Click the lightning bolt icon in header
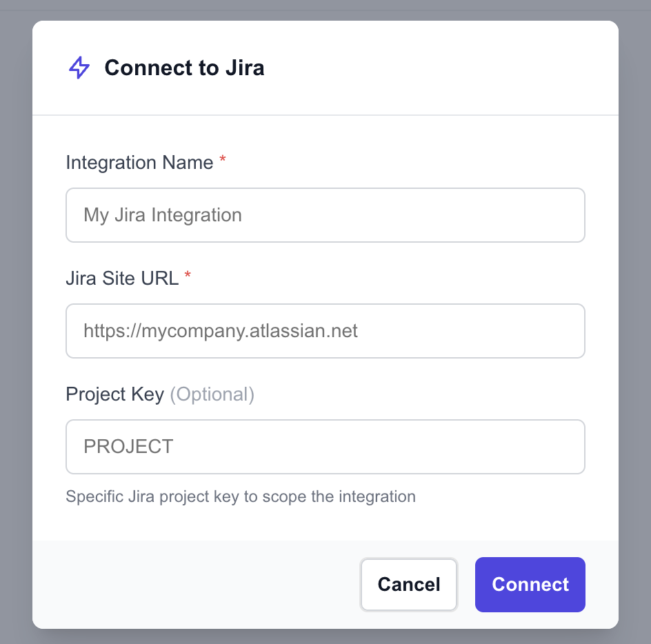This screenshot has width=651, height=644. [79, 68]
